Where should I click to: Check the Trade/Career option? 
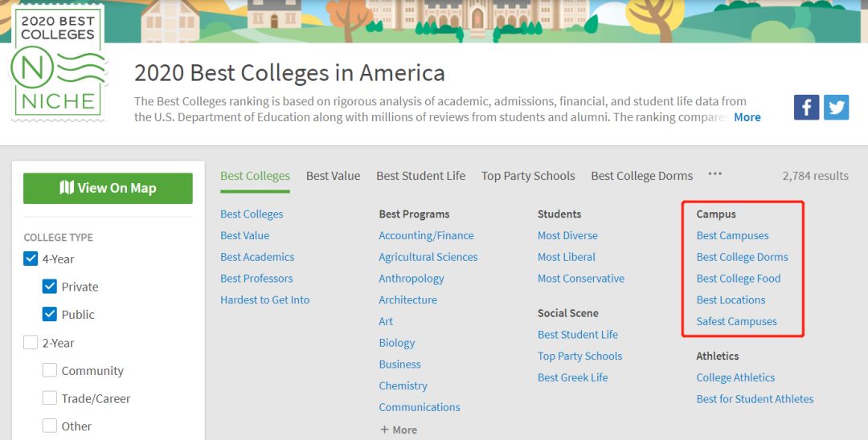tap(50, 398)
